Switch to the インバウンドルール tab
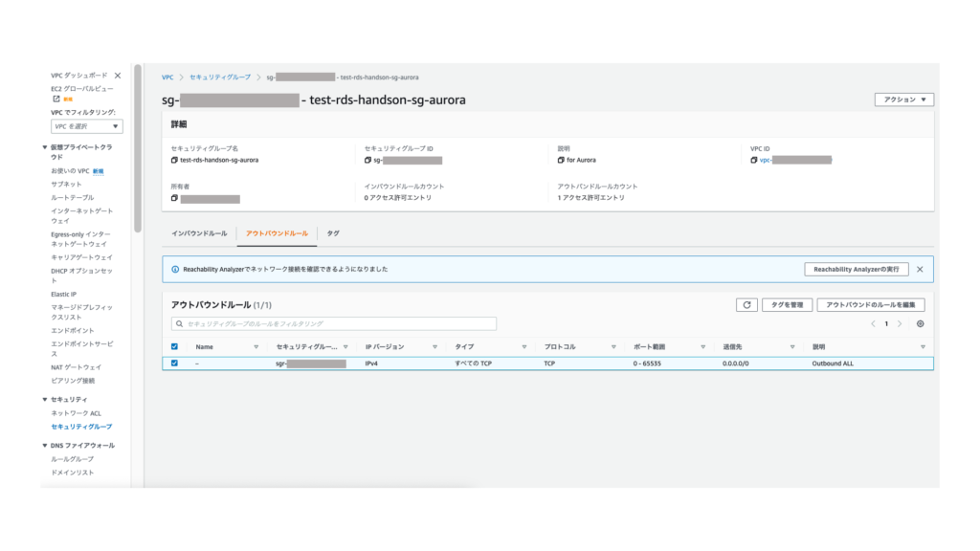This screenshot has height=551, width=980. pyautogui.click(x=199, y=233)
